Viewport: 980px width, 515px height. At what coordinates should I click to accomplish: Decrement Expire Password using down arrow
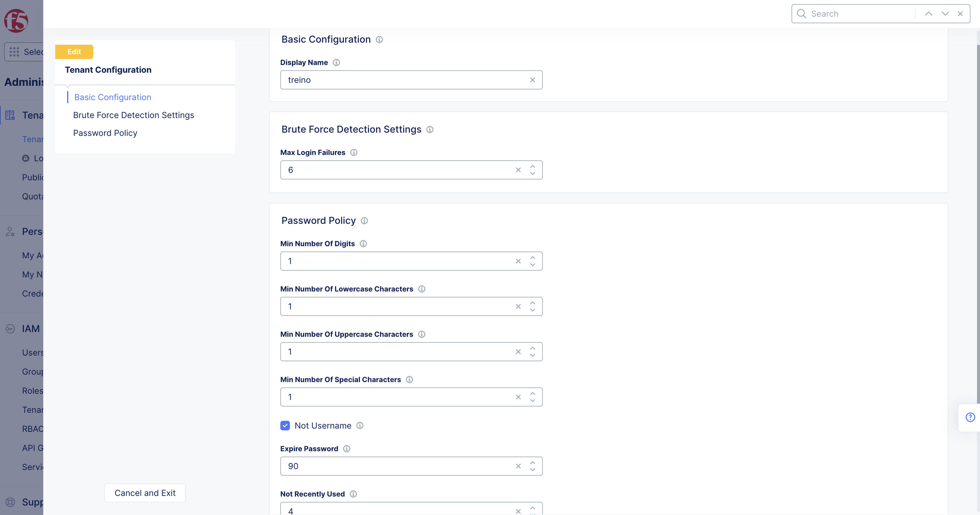[533, 469]
